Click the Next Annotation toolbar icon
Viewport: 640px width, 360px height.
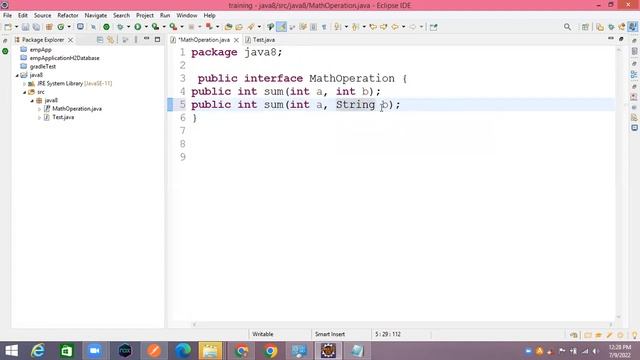tap(337, 27)
